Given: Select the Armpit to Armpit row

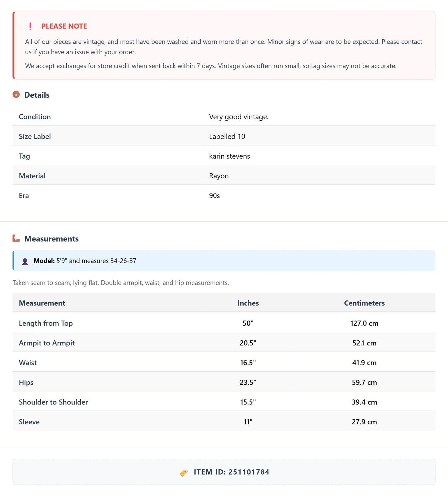Looking at the screenshot, I should click(224, 343).
